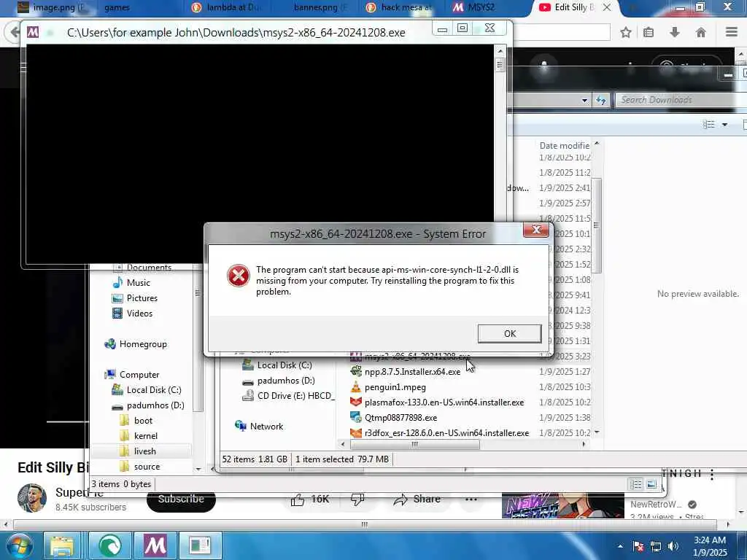Switch to large icons view in back Explorer
747x560 pixels.
pos(651,485)
